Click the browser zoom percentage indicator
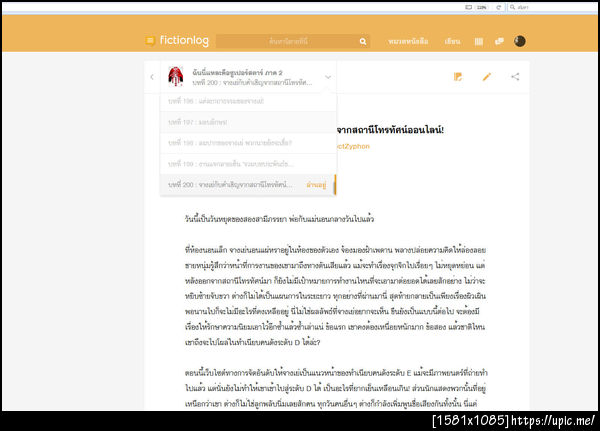Viewport: 600px width, 431px height. coord(482,7)
